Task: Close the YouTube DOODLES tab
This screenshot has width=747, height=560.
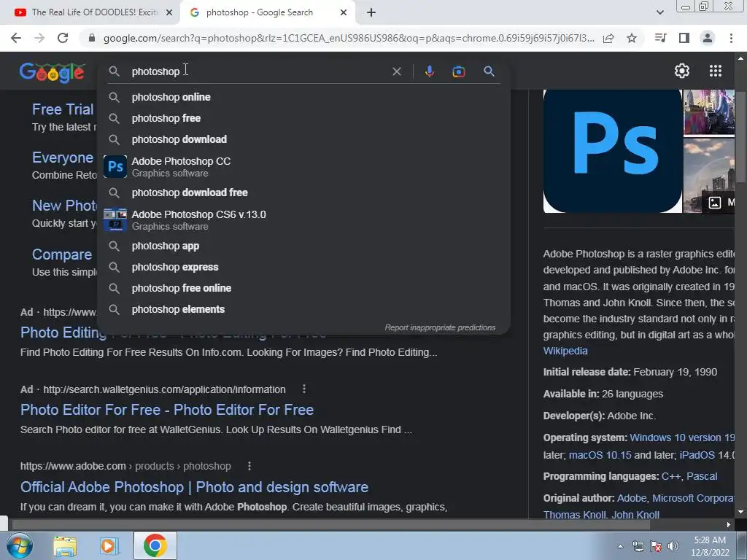Action: coord(169,12)
